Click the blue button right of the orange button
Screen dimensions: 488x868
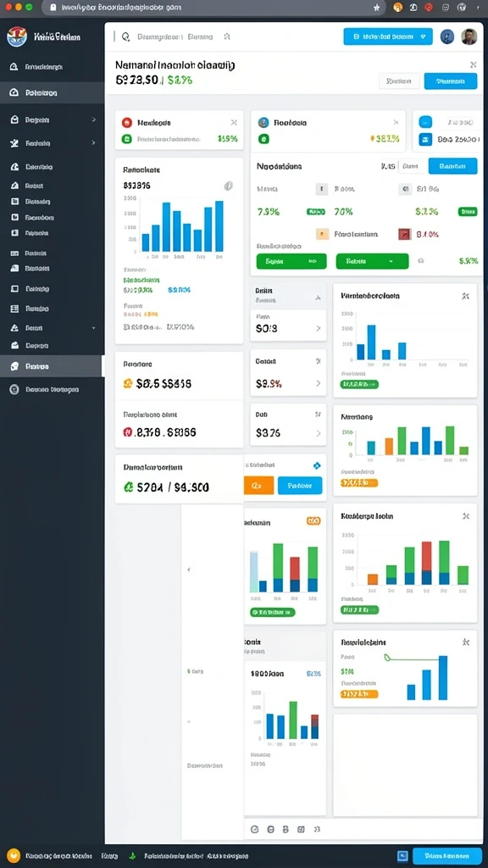pyautogui.click(x=300, y=486)
